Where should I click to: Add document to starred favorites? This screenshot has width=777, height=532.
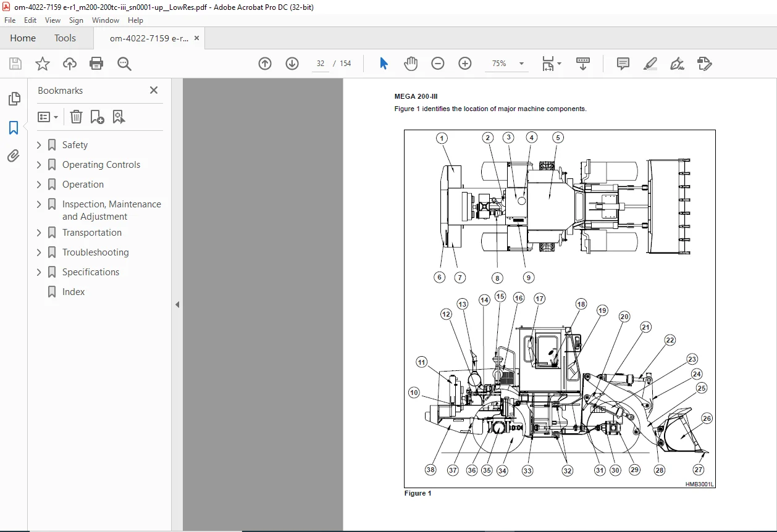click(42, 64)
